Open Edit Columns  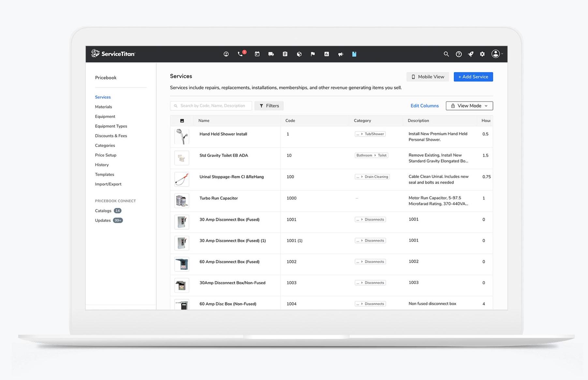424,106
